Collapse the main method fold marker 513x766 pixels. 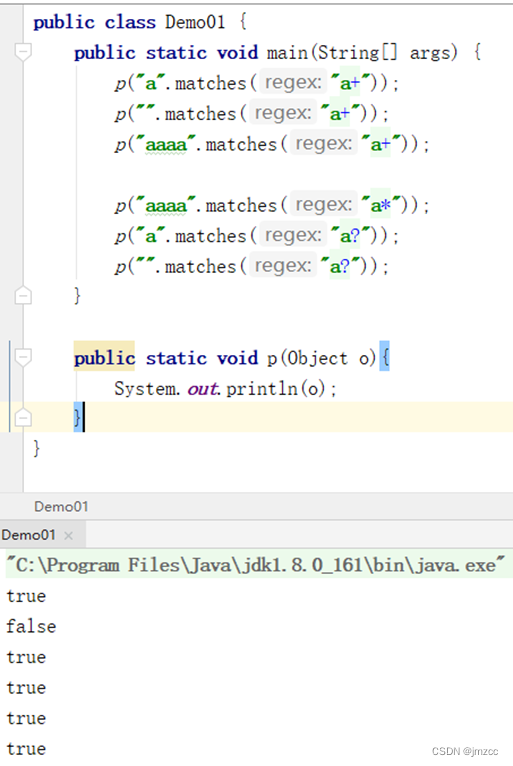[x=23, y=52]
